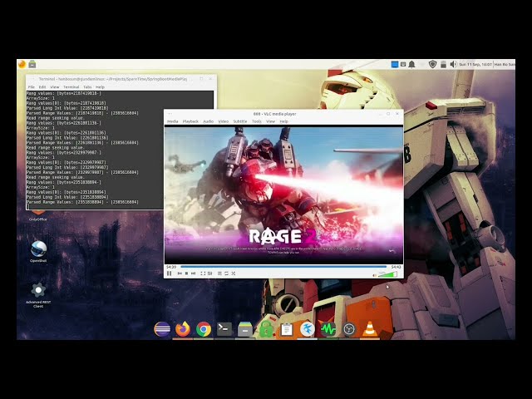Click VLC media player title bar

[x=275, y=114]
